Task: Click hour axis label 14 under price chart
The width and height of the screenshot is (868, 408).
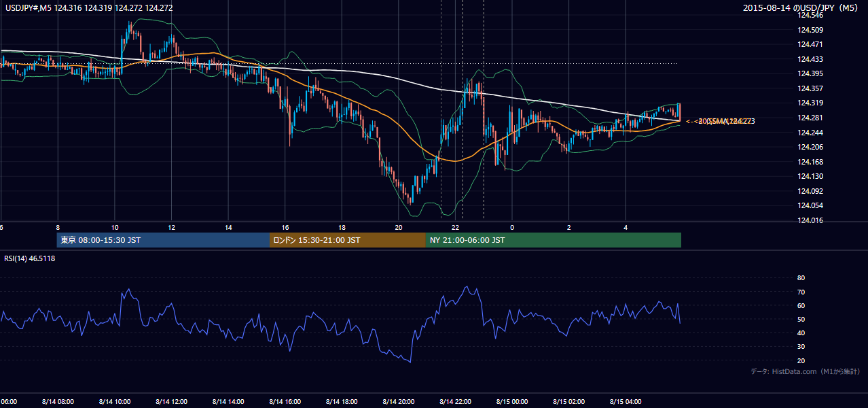Action: 228,228
